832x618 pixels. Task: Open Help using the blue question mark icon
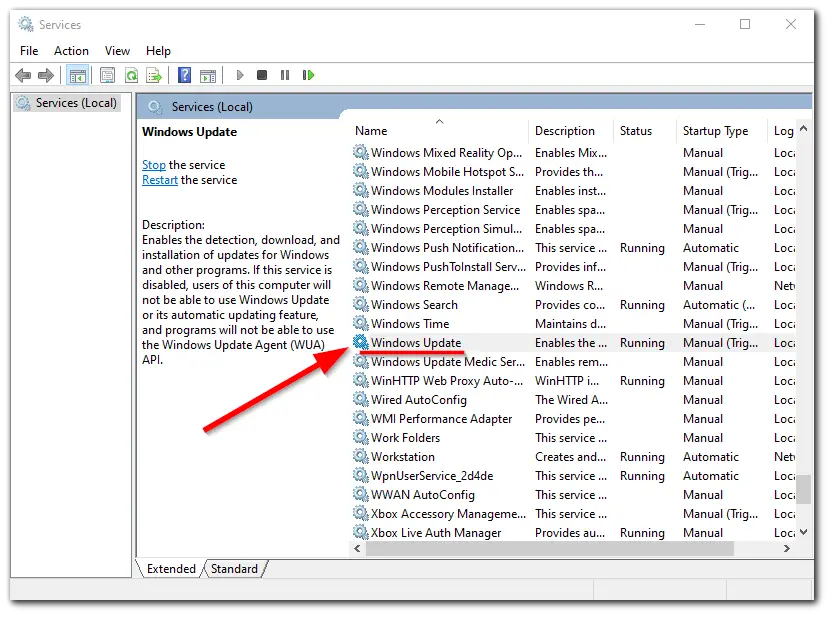(184, 75)
